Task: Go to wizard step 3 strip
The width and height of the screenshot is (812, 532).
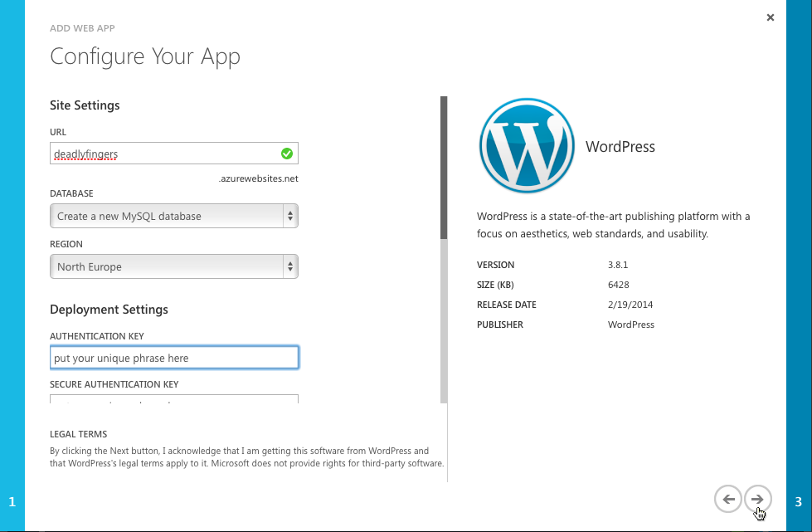Action: point(799,266)
